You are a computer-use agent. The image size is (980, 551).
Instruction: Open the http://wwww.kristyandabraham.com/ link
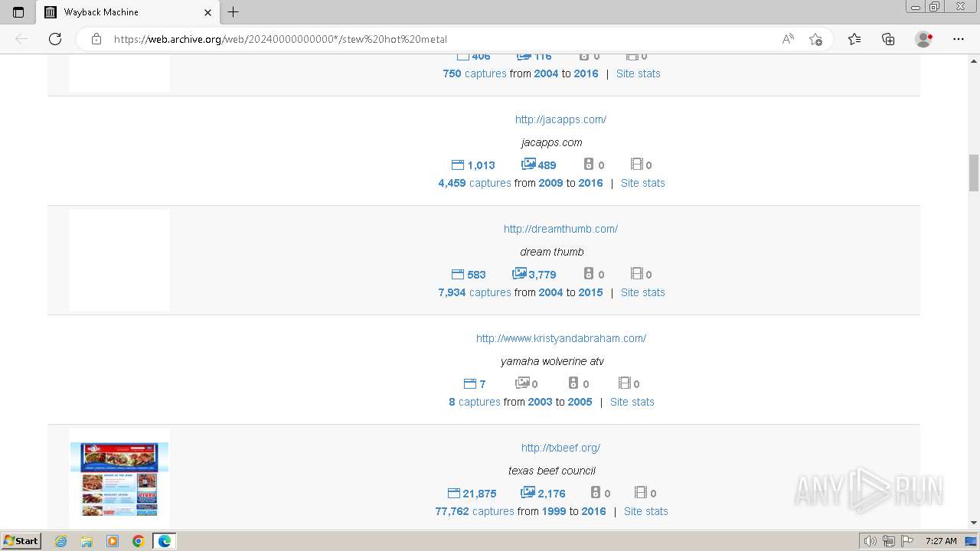(561, 338)
